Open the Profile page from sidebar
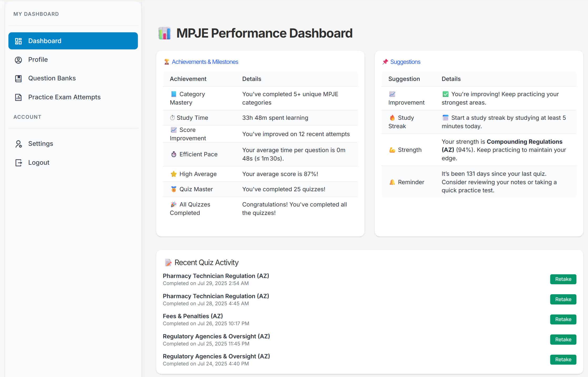Screen dimensions: 588x377 pyautogui.click(x=38, y=60)
